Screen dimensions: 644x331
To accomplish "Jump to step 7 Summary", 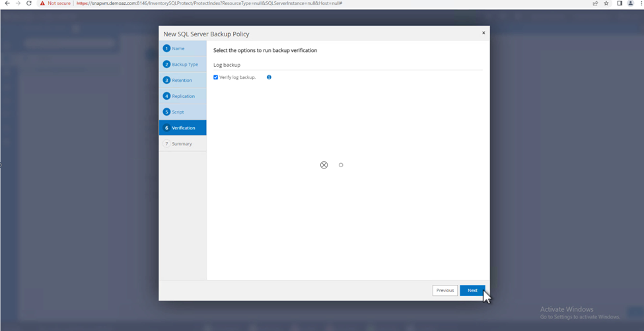I will (x=183, y=144).
